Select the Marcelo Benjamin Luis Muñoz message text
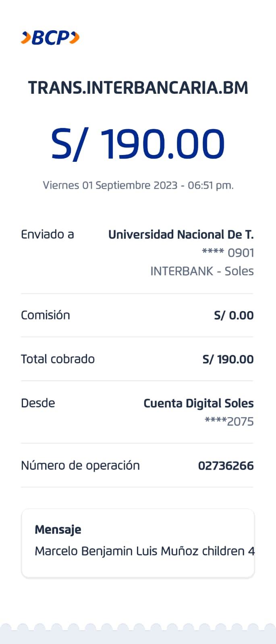 144,551
